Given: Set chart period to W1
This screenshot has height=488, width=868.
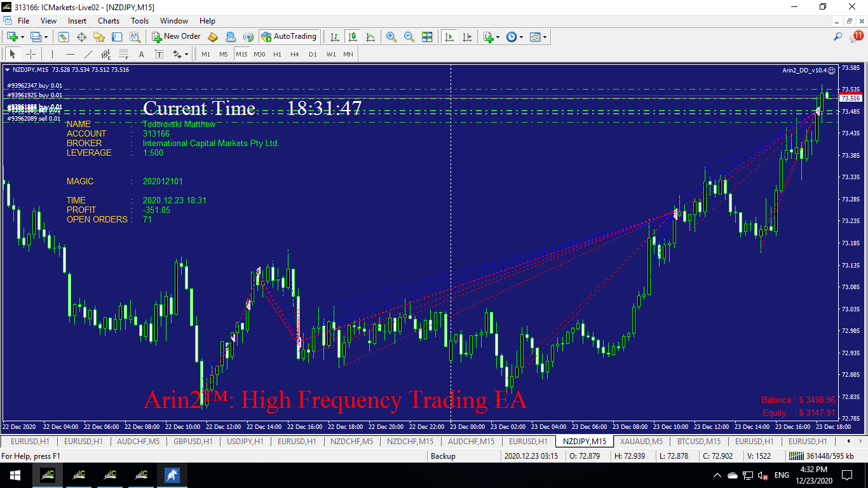Looking at the screenshot, I should (x=331, y=54).
